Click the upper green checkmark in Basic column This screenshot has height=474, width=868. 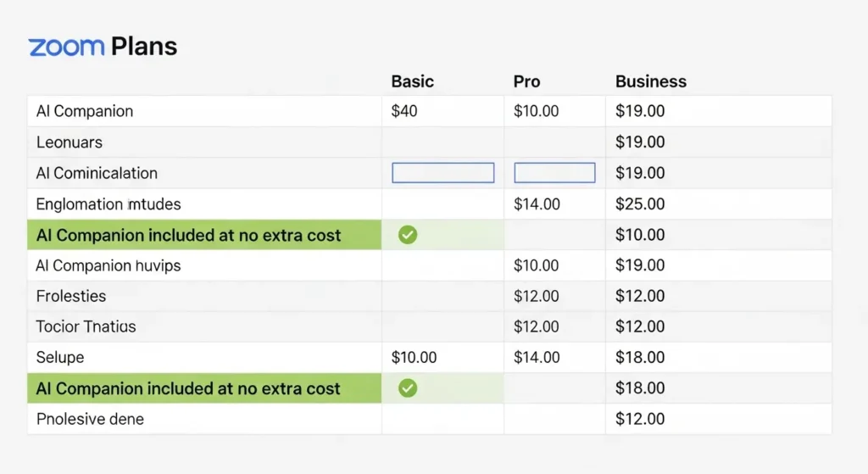[x=408, y=235]
